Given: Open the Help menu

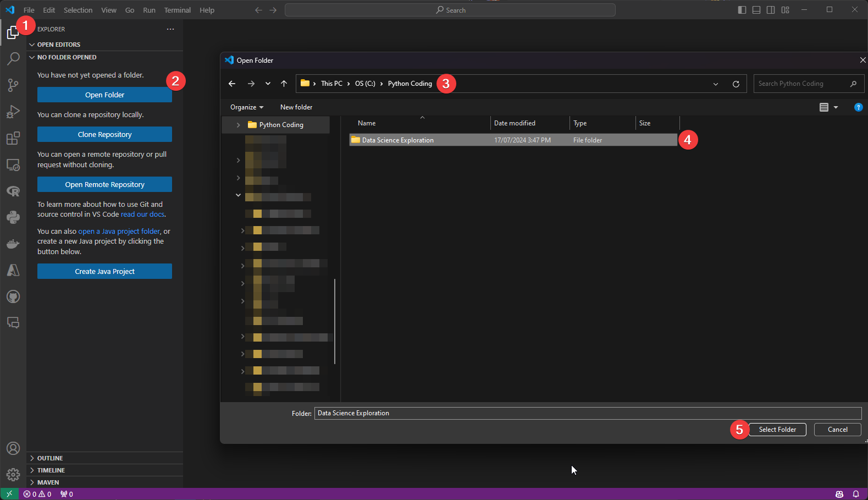Looking at the screenshot, I should pyautogui.click(x=207, y=10).
